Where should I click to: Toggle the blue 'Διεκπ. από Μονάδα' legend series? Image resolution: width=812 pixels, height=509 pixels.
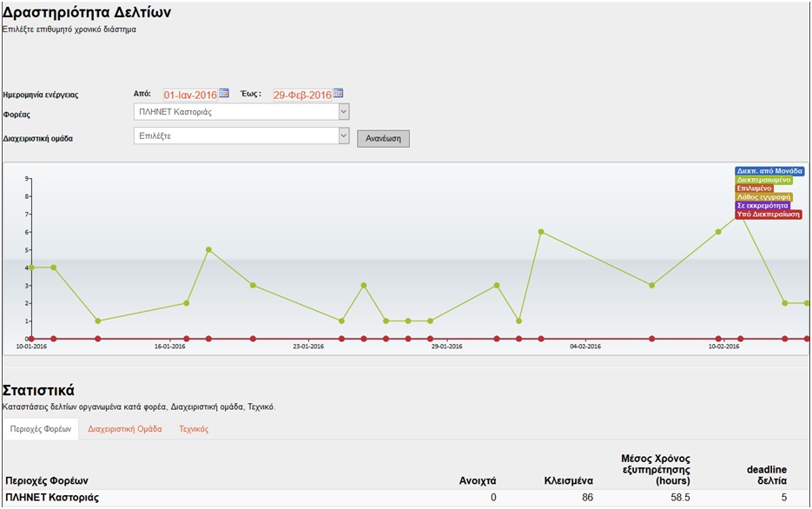769,172
